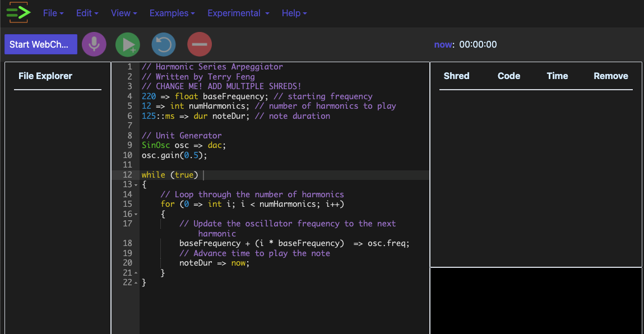Click the Shred column header

click(x=456, y=76)
